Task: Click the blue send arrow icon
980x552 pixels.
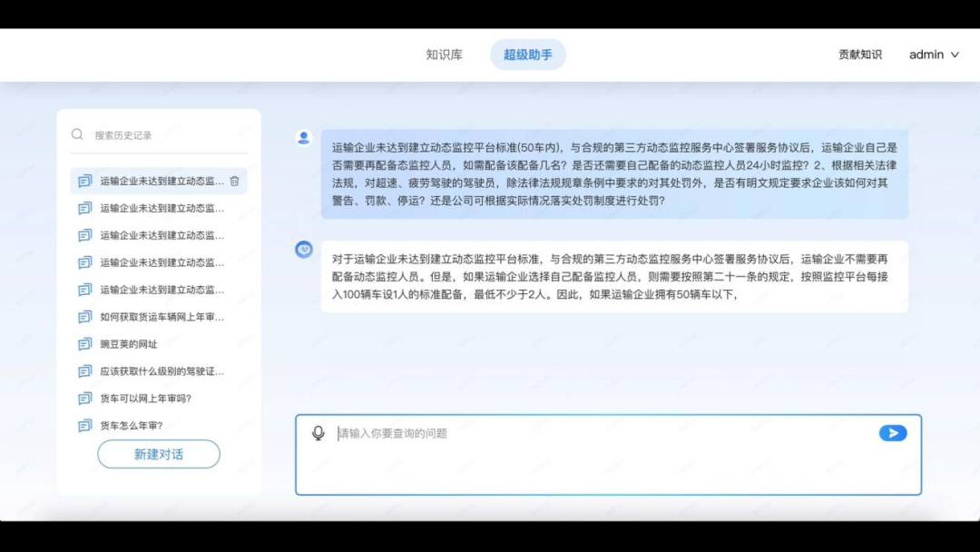Action: pos(892,433)
